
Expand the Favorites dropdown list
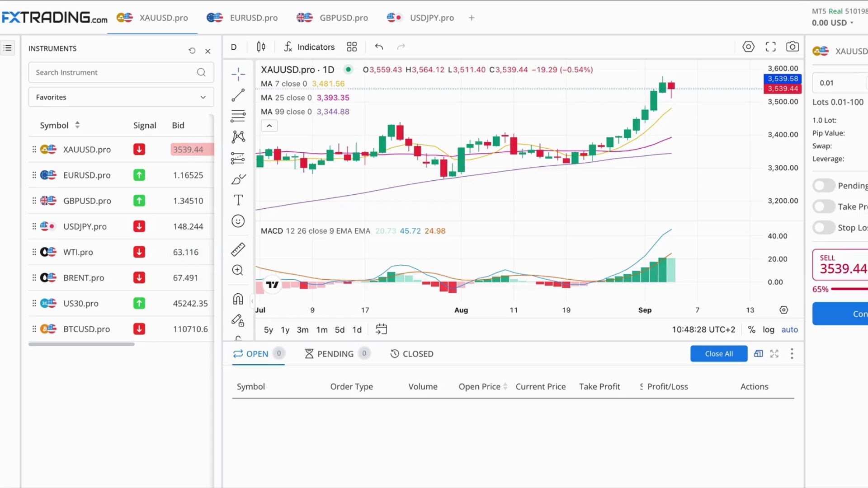point(121,97)
